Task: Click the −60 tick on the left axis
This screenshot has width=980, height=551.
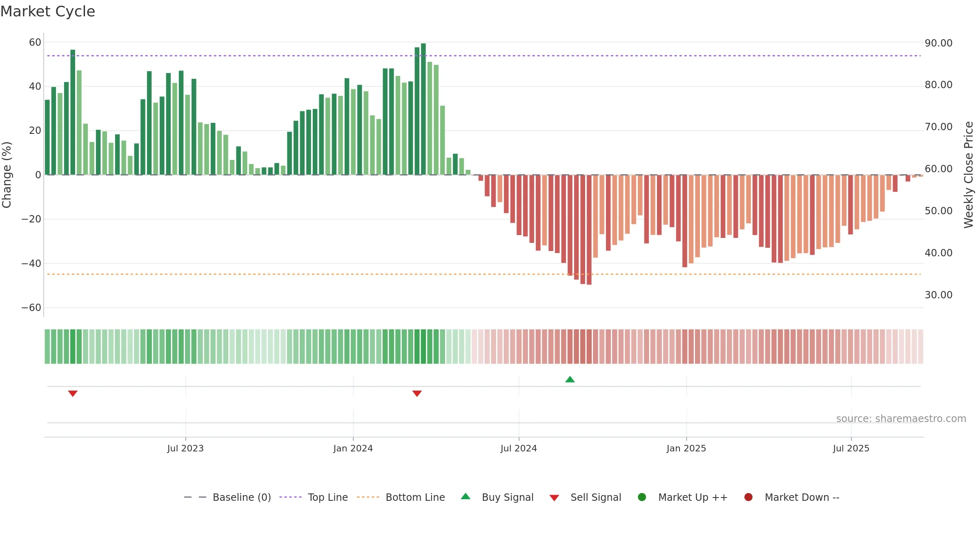Action: (x=31, y=308)
